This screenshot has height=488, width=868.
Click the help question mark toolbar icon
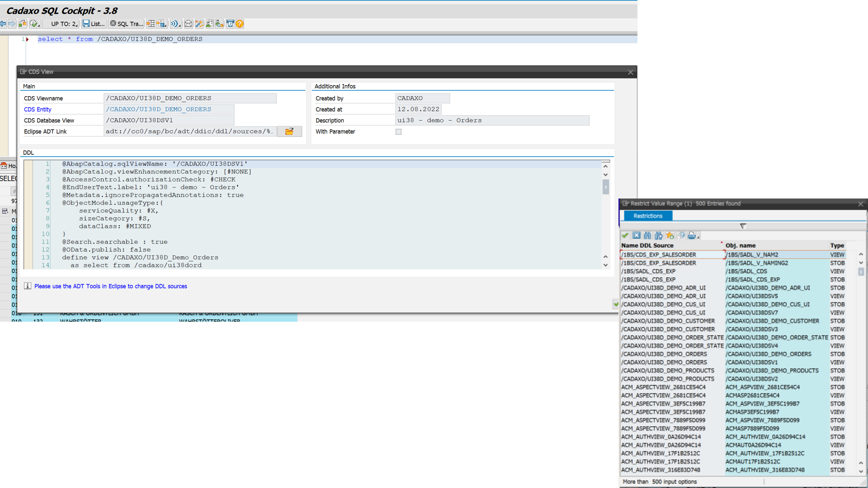coord(239,24)
